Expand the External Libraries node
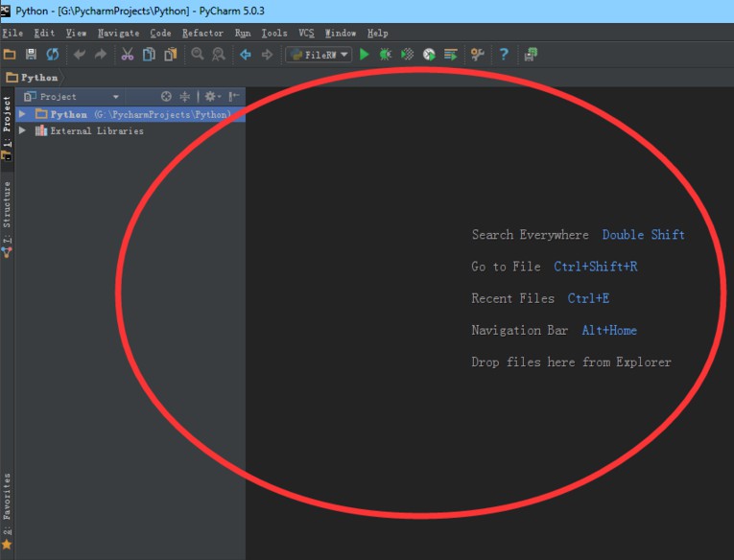This screenshot has height=560, width=734. click(x=23, y=130)
